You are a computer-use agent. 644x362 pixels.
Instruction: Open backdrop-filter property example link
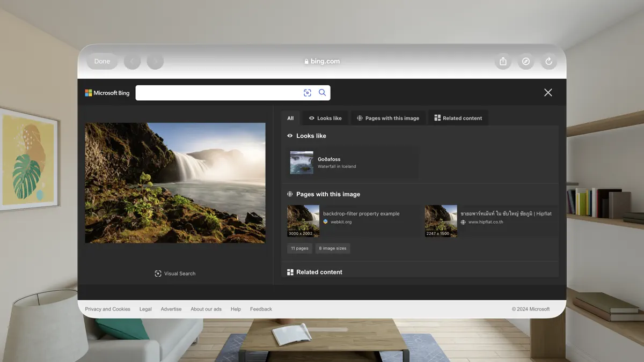(x=361, y=213)
